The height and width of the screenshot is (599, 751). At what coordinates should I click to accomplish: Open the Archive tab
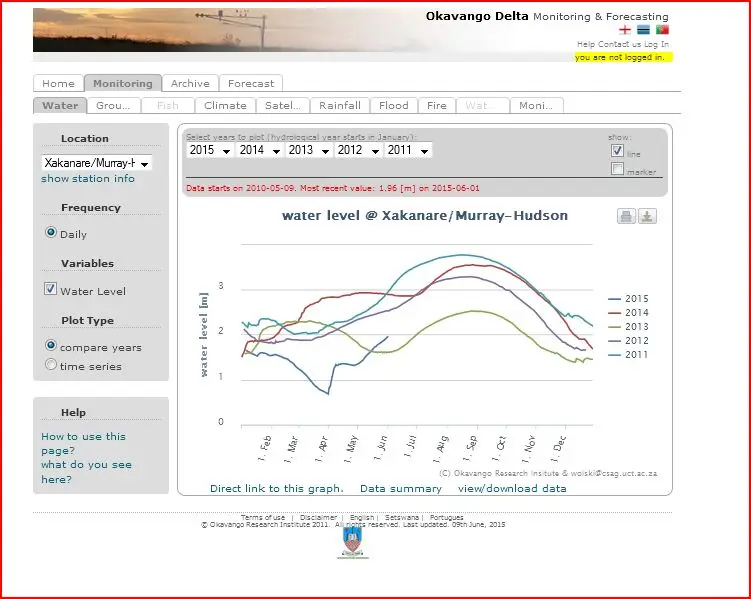[190, 83]
